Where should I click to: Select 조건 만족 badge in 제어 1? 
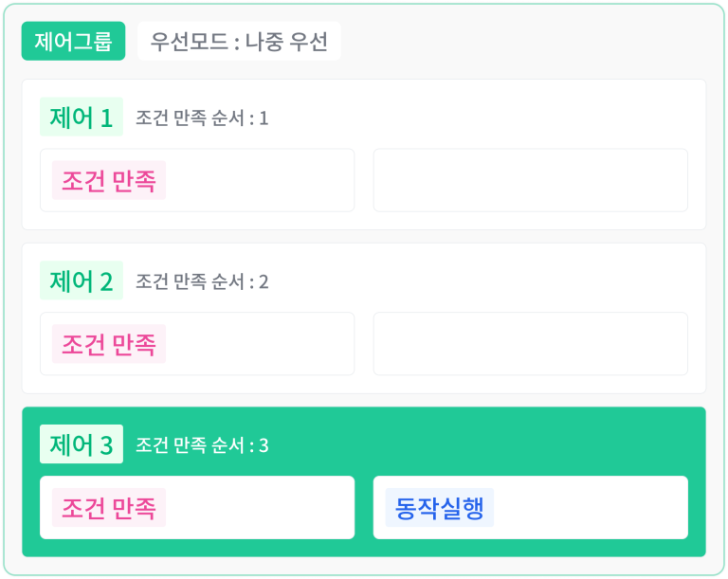tap(109, 180)
